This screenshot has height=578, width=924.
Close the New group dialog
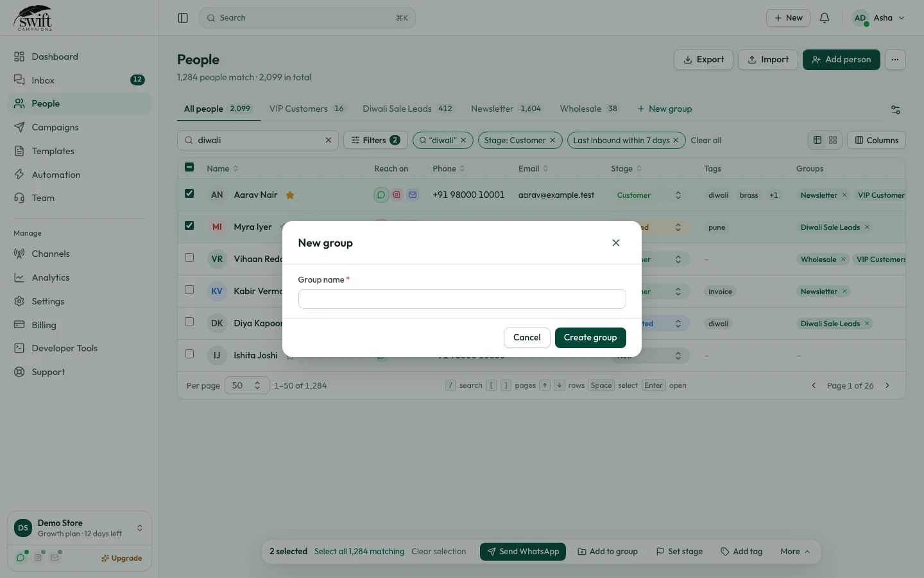pos(616,243)
